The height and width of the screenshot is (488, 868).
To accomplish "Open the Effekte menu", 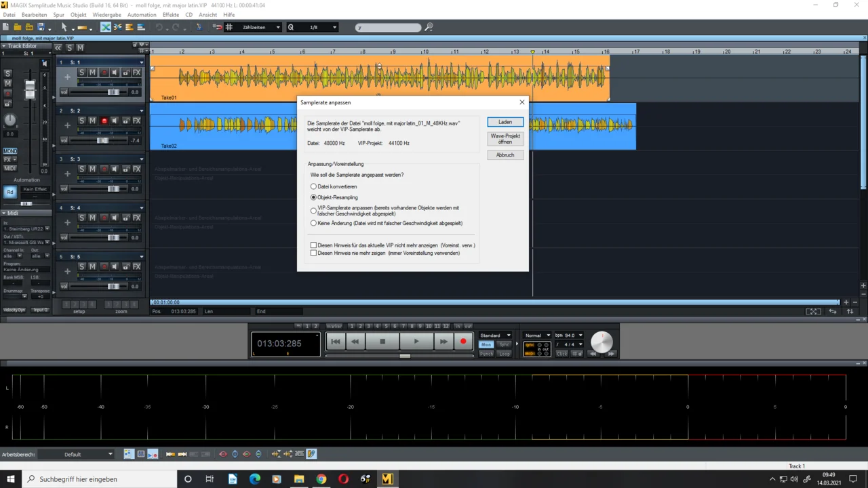I will (x=171, y=15).
